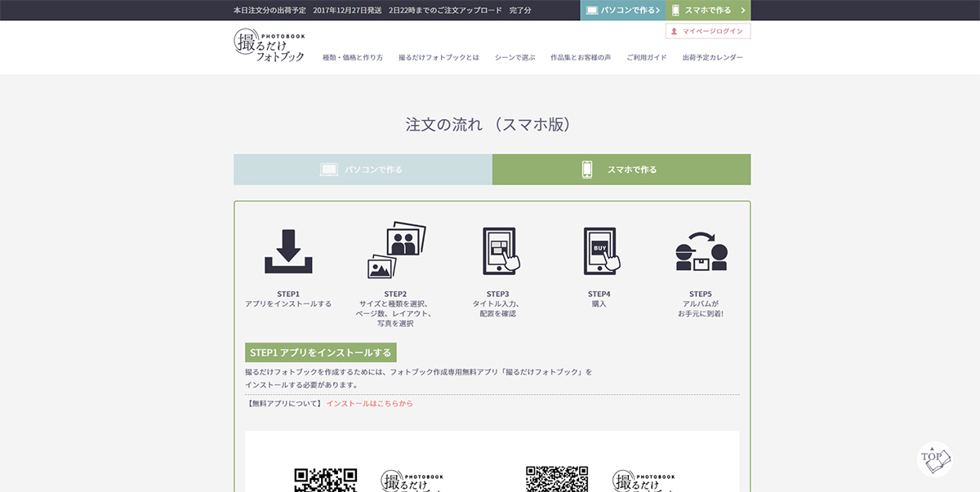Click the STEP1 download app icon
The height and width of the screenshot is (492, 980).
tap(288, 251)
